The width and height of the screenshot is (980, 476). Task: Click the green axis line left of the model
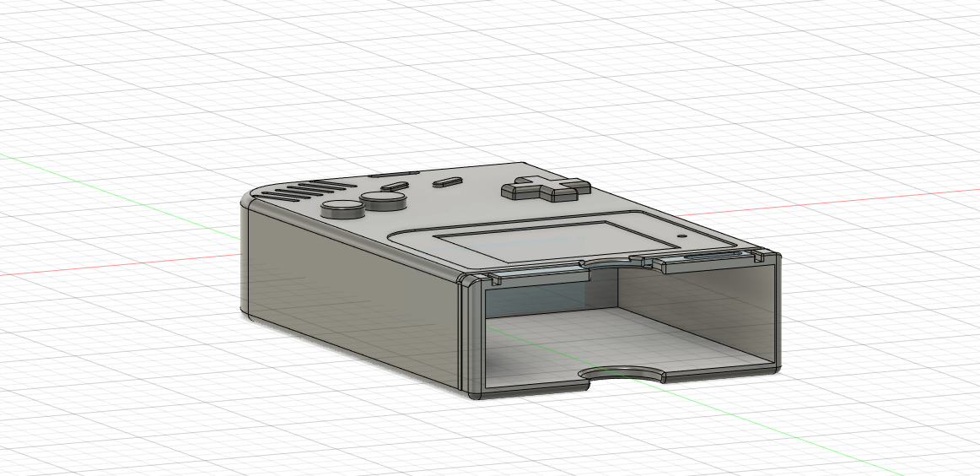click(119, 195)
